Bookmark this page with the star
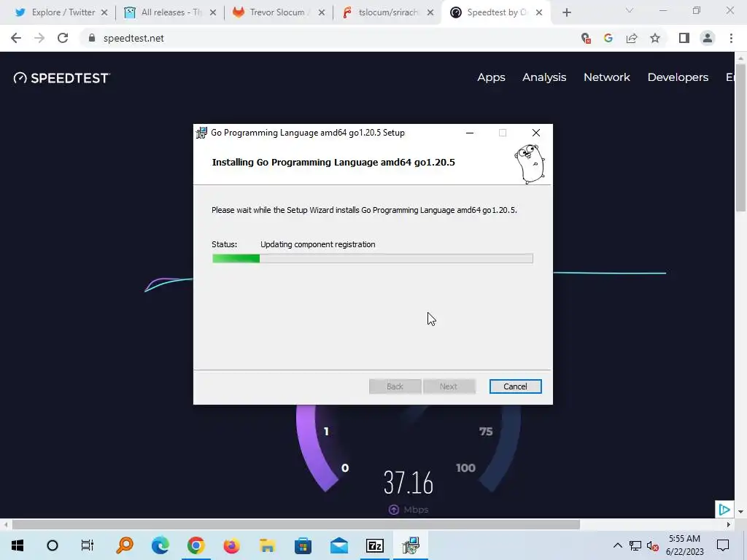747x560 pixels. tap(655, 38)
